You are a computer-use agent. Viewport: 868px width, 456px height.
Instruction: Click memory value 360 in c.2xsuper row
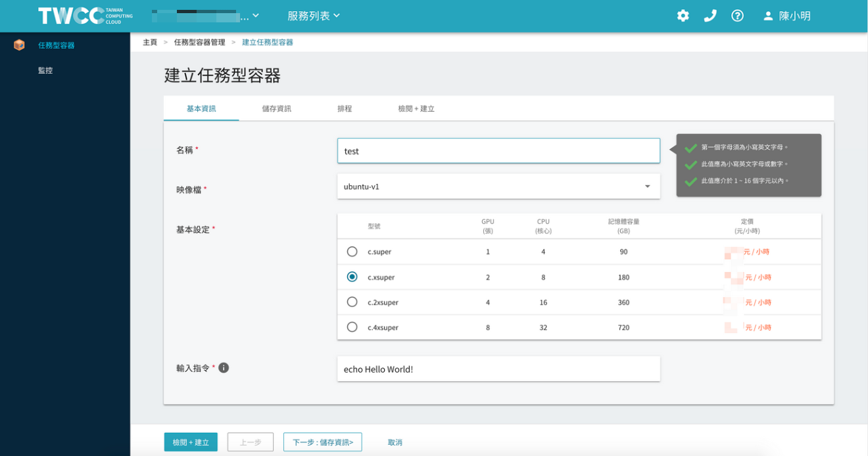click(x=623, y=302)
